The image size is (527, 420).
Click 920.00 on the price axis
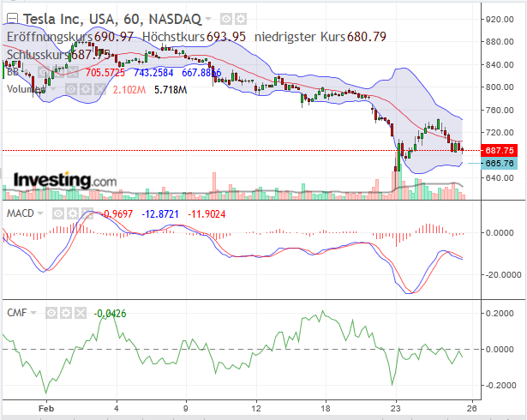[500, 20]
